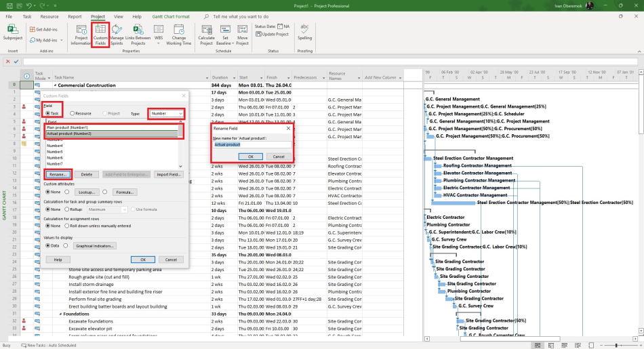
Task: Select the Graphical Indicators radio button
Action: click(66, 245)
